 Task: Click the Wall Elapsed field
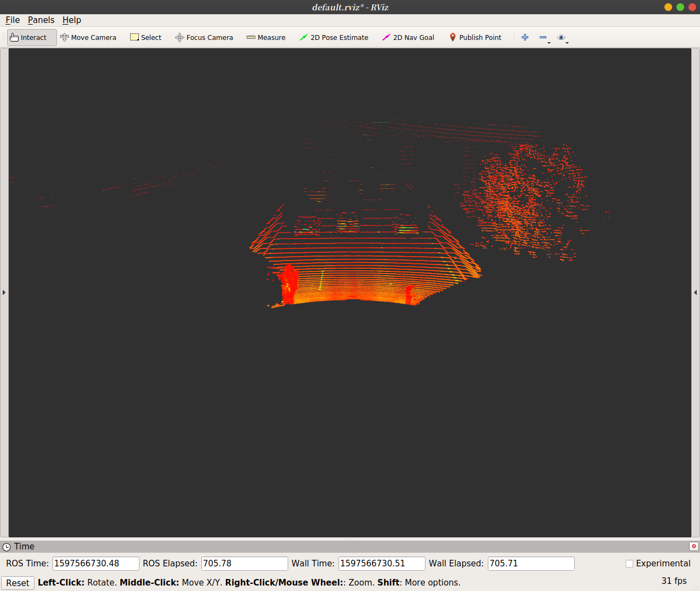click(x=531, y=564)
